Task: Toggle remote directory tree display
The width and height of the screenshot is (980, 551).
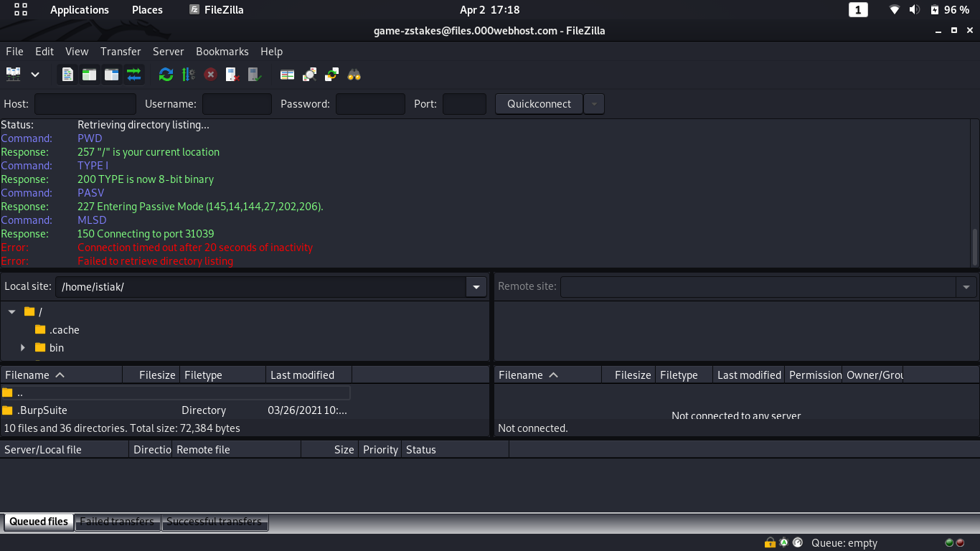Action: (111, 74)
